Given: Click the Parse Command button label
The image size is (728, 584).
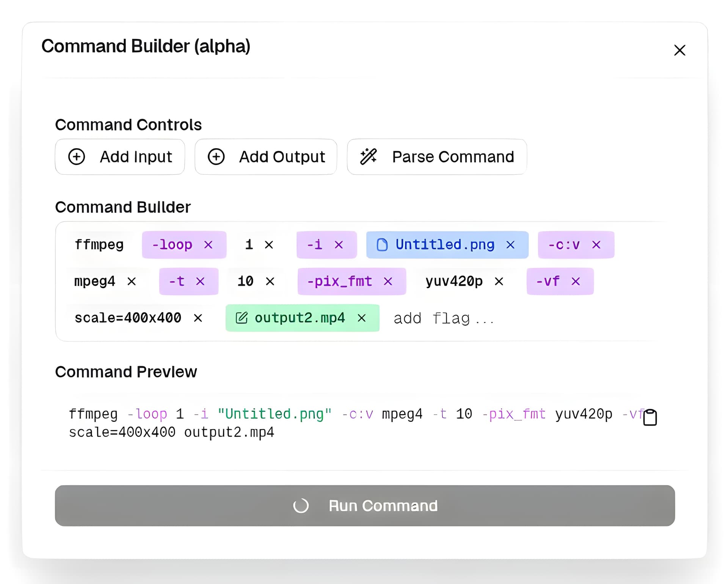Looking at the screenshot, I should click(453, 157).
